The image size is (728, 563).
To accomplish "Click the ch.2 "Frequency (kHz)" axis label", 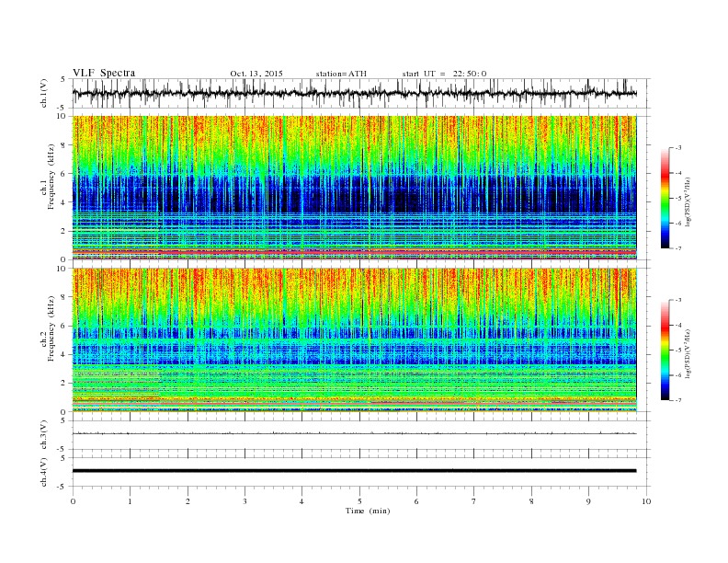I will click(51, 328).
